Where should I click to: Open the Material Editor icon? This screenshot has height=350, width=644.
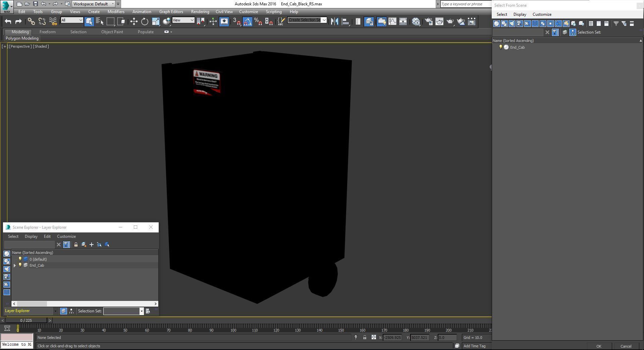[416, 21]
